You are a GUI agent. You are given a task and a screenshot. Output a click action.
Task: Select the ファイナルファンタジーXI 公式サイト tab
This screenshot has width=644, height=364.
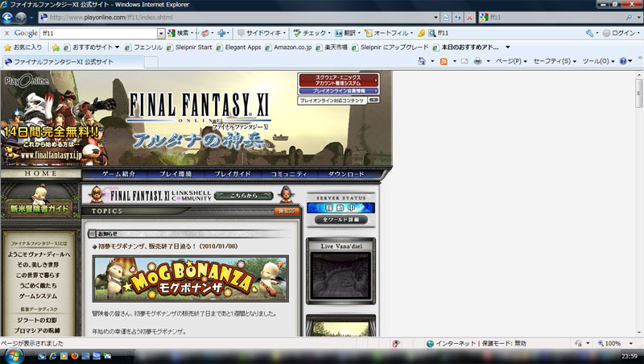pyautogui.click(x=72, y=62)
